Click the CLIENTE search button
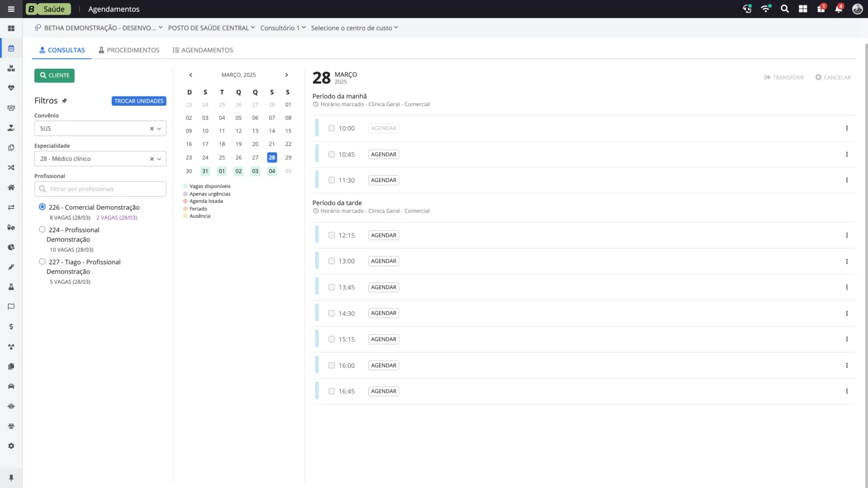Image resolution: width=868 pixels, height=488 pixels. click(54, 75)
